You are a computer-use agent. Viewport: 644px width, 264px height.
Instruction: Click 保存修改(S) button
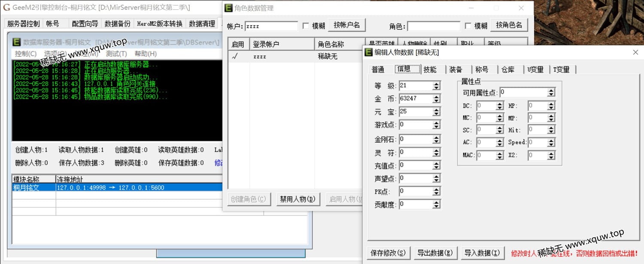tap(388, 253)
